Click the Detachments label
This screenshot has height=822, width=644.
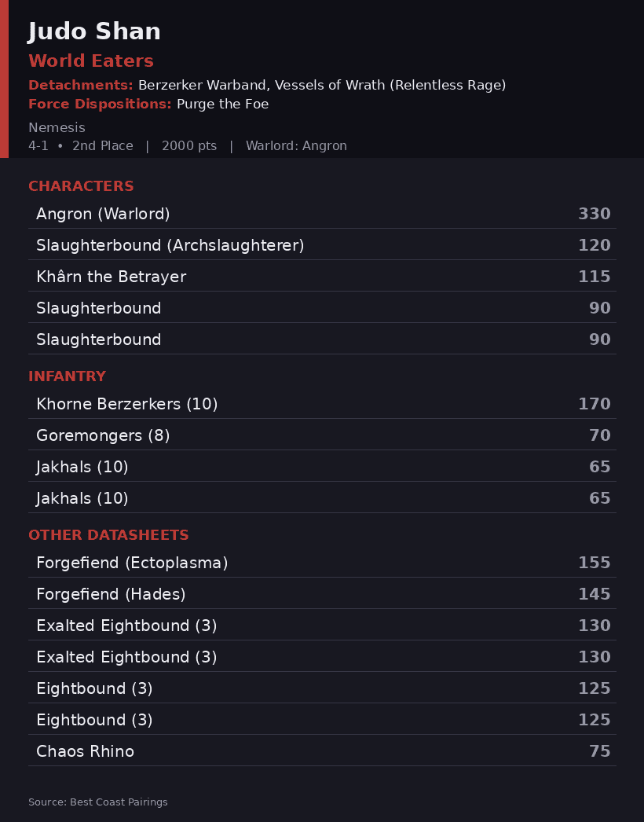tap(81, 85)
